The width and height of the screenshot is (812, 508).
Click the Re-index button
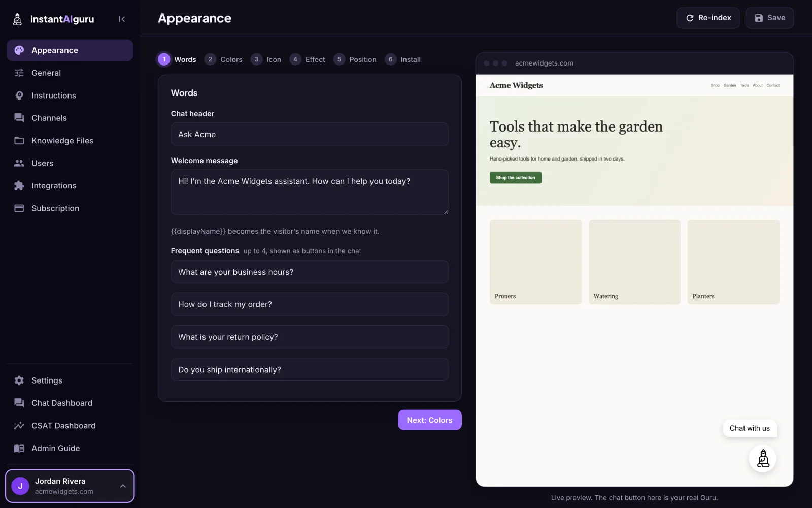pos(708,18)
